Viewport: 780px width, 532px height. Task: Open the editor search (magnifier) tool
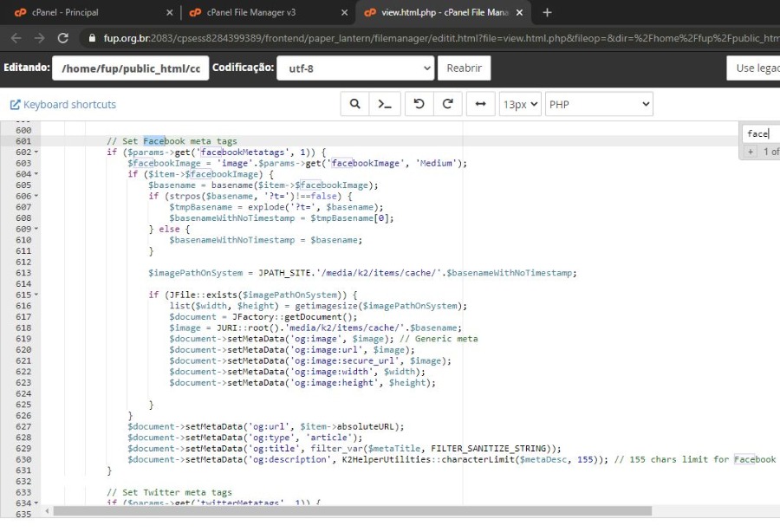tap(355, 104)
